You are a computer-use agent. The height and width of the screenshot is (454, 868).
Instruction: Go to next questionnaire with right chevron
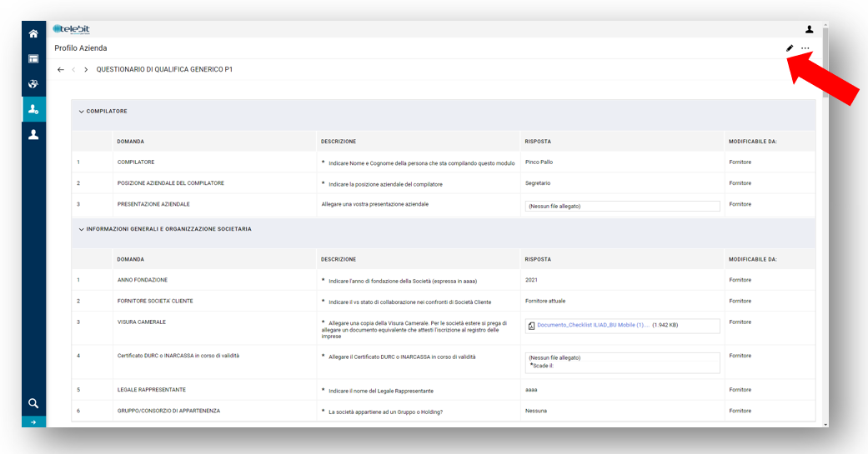click(86, 70)
